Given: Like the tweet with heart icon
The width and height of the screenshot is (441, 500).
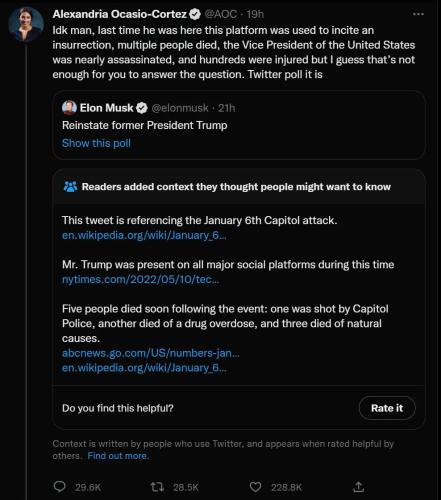Looking at the screenshot, I should click(x=255, y=487).
